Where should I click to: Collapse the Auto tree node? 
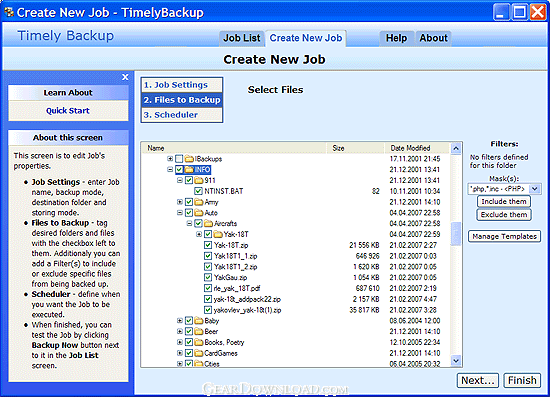[180, 213]
